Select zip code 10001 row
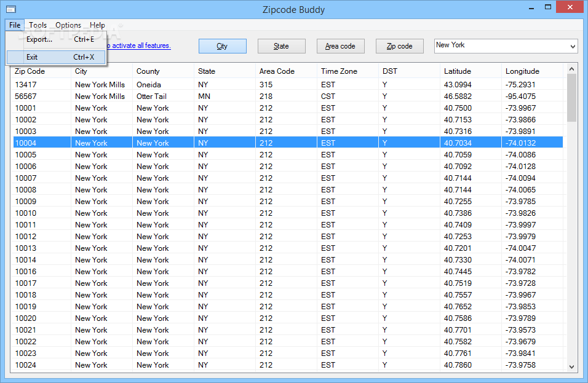Viewport: 588px width, 383px height. (288, 108)
